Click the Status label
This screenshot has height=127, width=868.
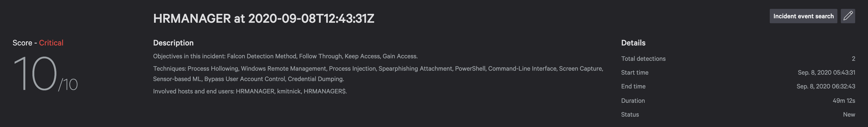click(x=630, y=115)
